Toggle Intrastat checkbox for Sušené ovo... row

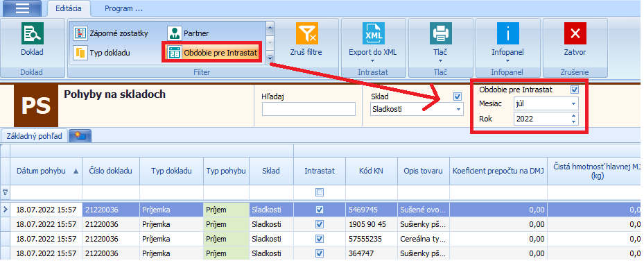point(319,210)
